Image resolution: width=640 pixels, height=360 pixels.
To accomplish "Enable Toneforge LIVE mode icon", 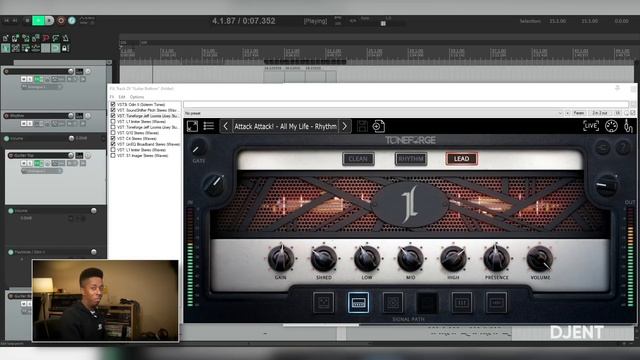I will [591, 126].
